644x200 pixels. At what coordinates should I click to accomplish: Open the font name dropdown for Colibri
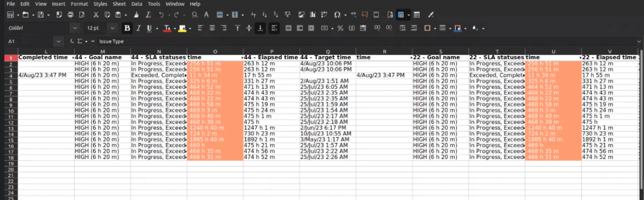[76, 28]
